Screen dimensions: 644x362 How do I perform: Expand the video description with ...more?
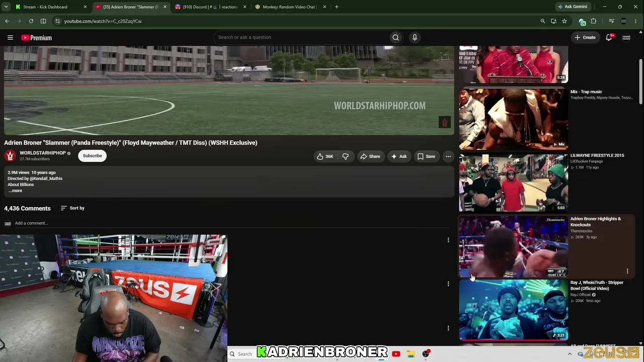point(15,191)
